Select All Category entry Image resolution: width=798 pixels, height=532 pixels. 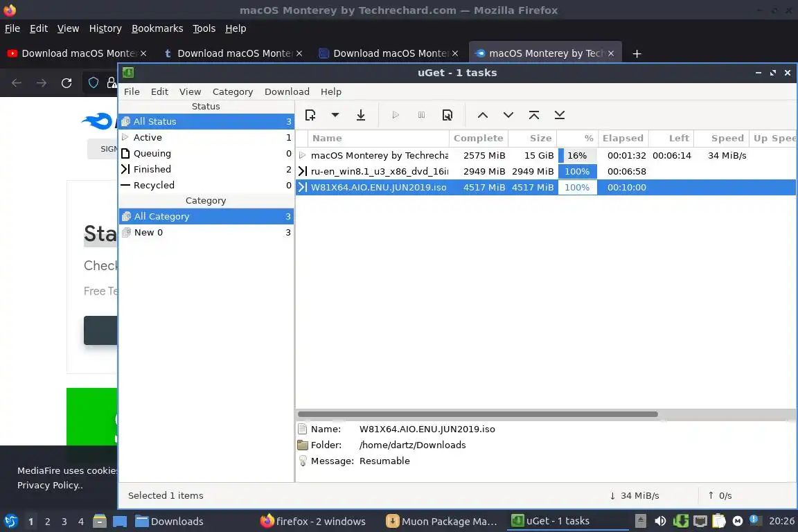206,216
